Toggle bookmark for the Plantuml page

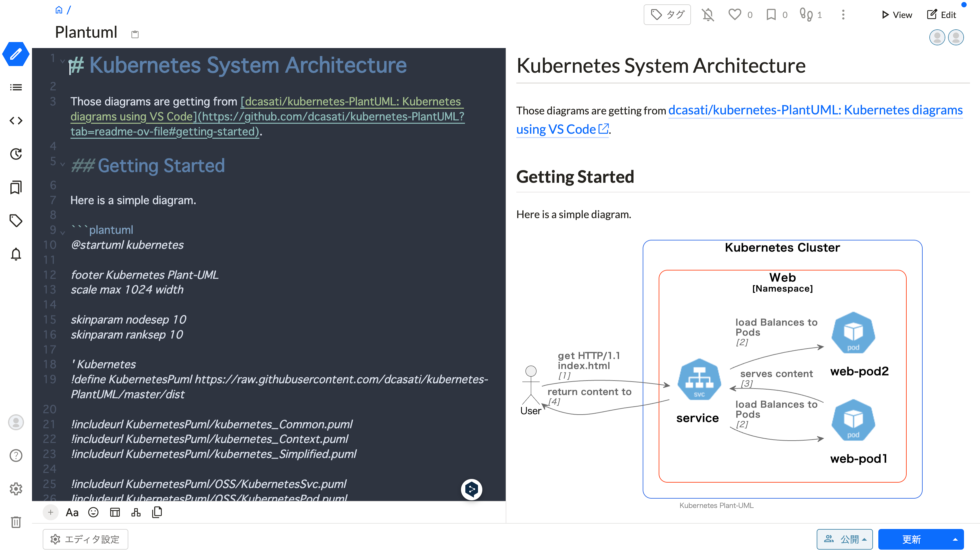click(x=771, y=15)
